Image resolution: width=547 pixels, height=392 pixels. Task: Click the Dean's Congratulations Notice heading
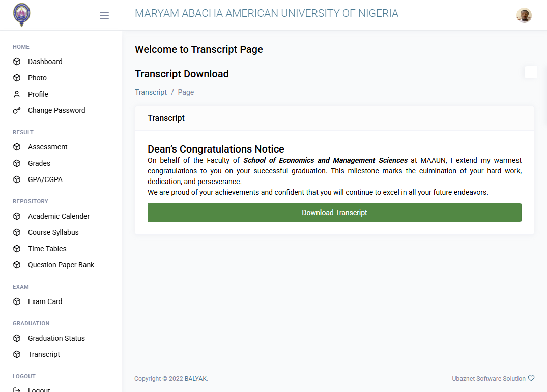point(216,149)
